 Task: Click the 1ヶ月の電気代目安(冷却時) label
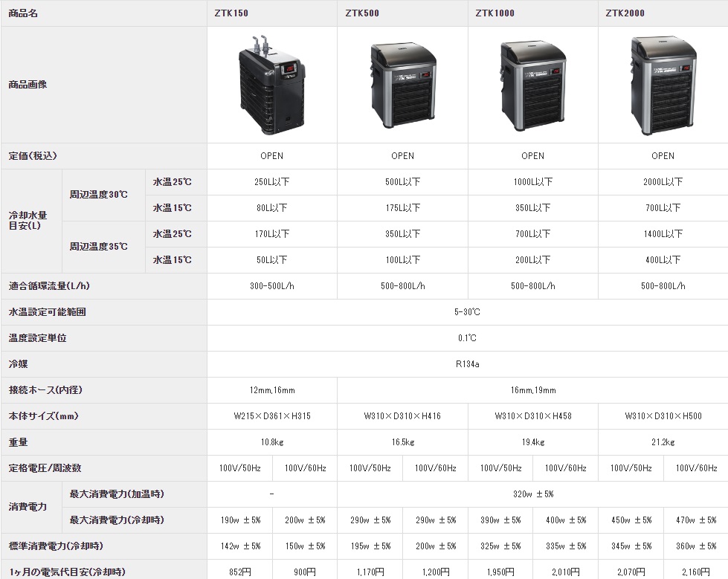[x=67, y=572]
